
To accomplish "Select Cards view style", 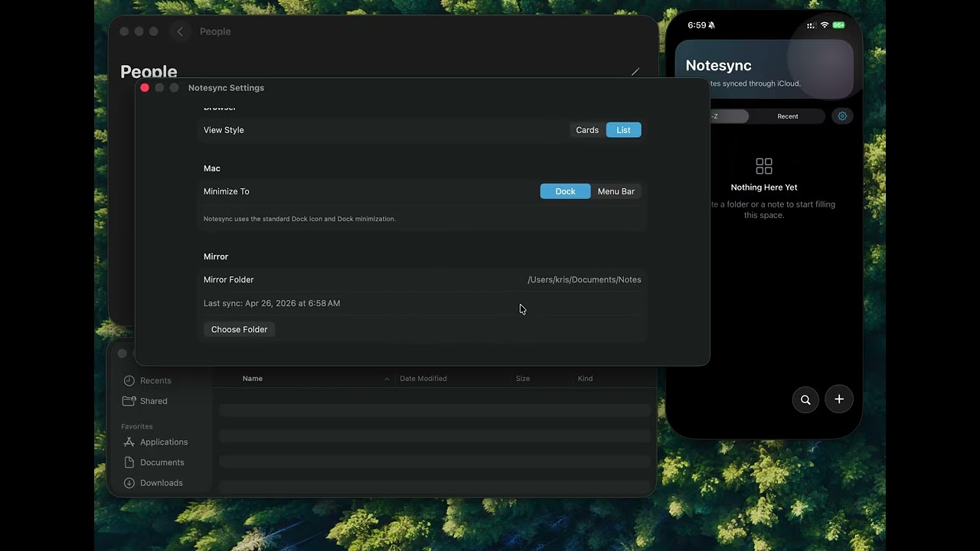I will pyautogui.click(x=587, y=130).
